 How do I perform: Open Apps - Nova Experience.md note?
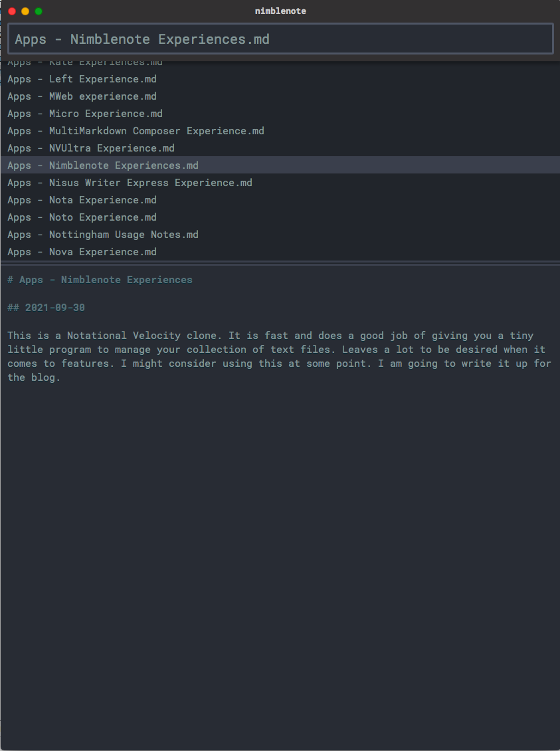point(280,251)
